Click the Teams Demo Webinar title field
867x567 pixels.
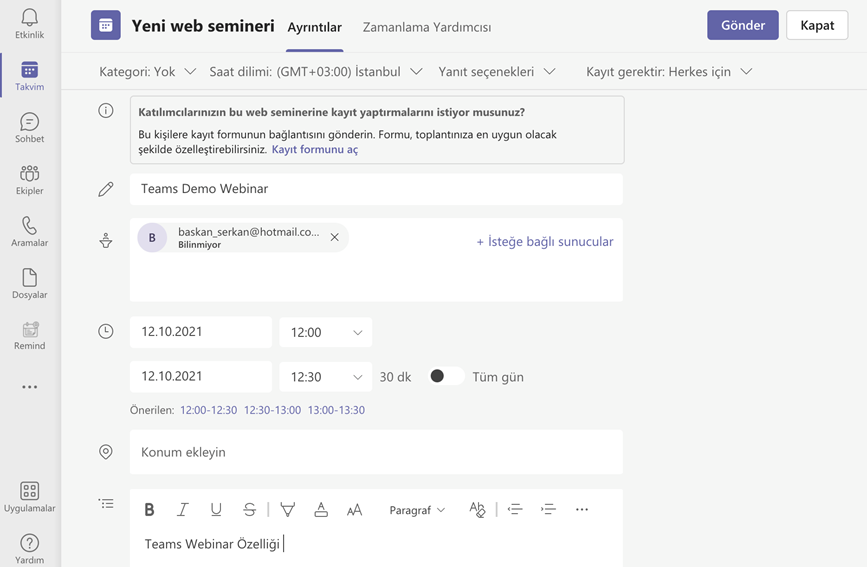tap(376, 189)
